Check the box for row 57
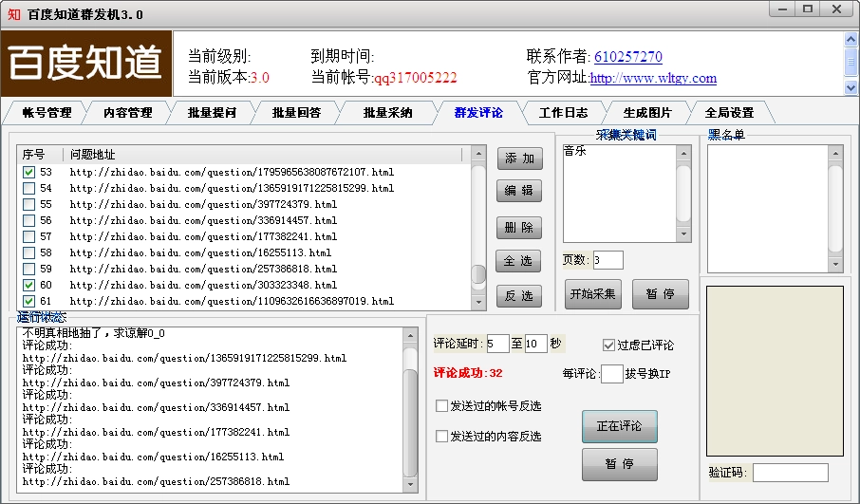 tap(29, 237)
